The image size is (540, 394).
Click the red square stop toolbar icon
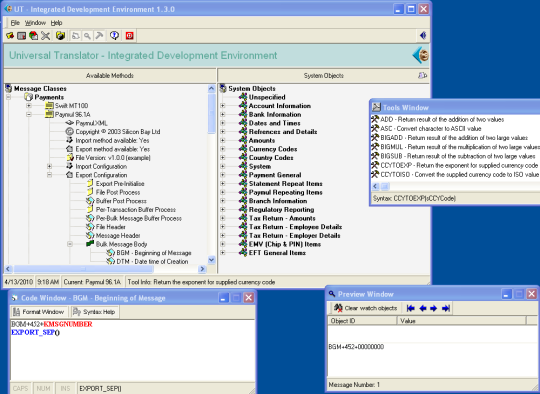(129, 35)
